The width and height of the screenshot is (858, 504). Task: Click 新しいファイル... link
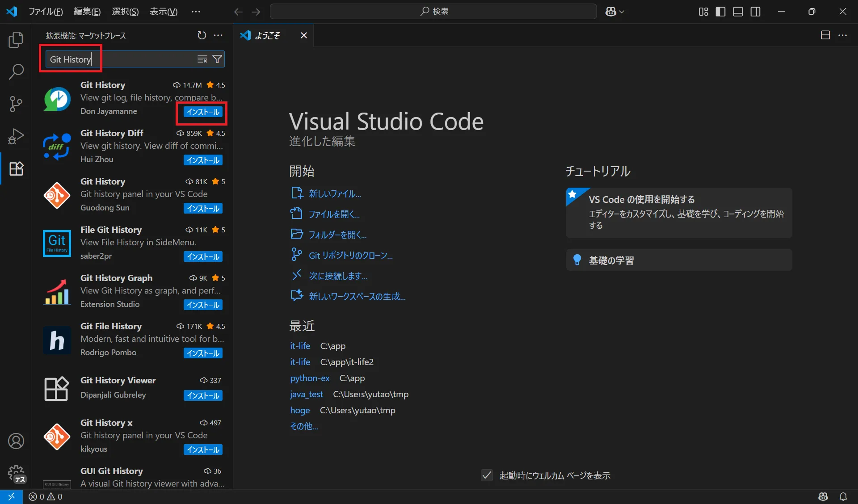pos(335,193)
